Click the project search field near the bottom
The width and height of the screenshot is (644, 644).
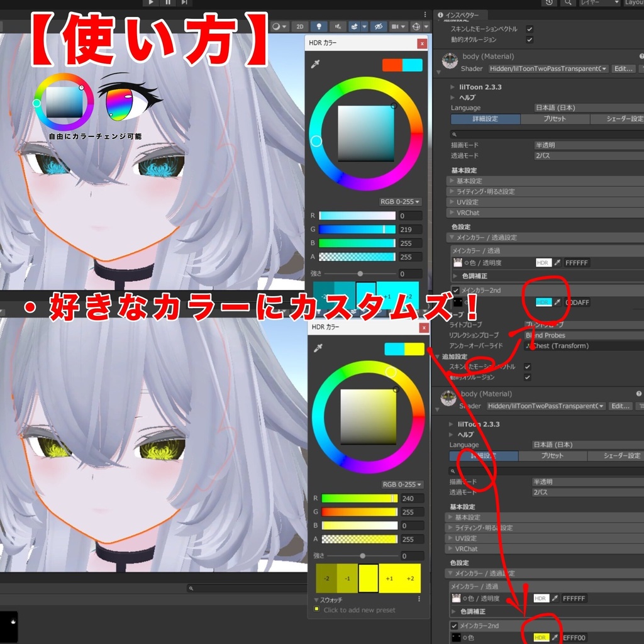pyautogui.click(x=247, y=588)
